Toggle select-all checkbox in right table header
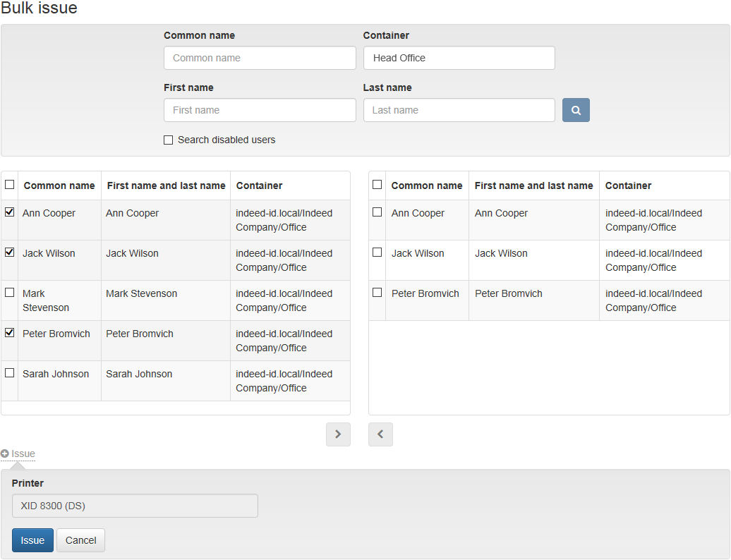Viewport: 731px width, 560px height. 377,185
